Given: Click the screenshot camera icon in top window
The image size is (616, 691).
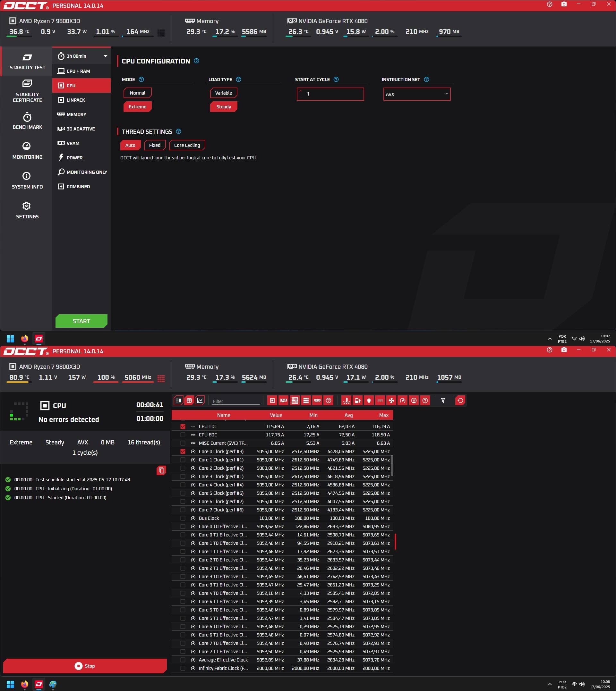Looking at the screenshot, I should (564, 4).
